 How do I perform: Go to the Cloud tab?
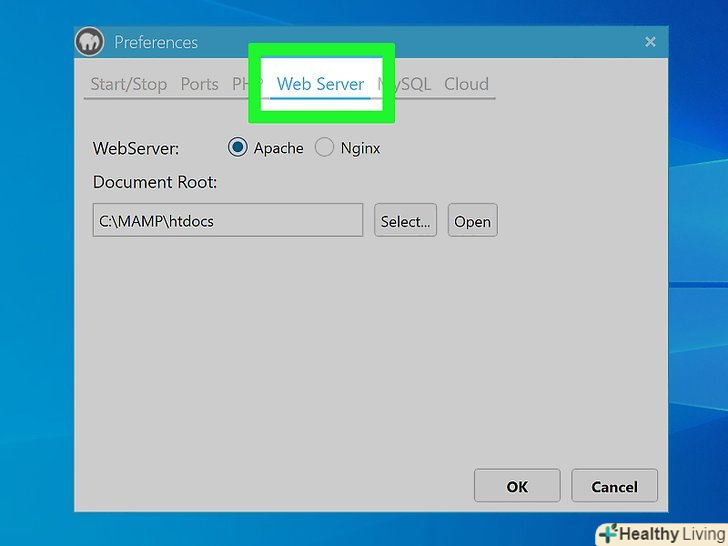coord(466,84)
